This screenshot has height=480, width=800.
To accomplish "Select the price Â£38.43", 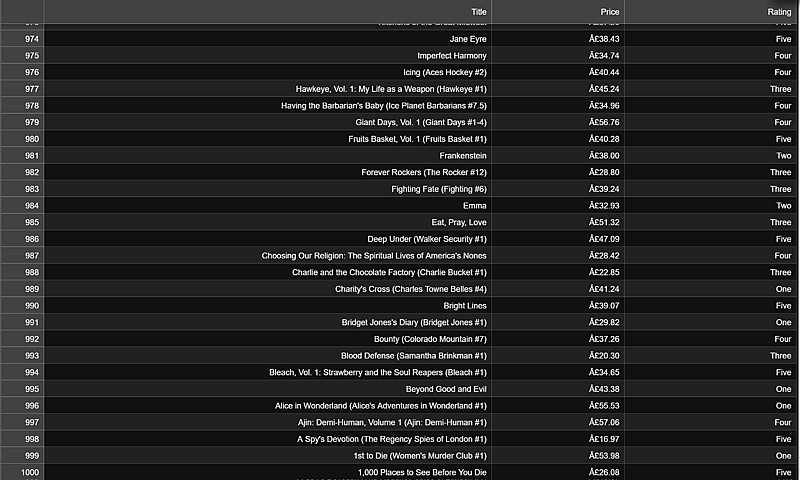I will coord(558,39).
